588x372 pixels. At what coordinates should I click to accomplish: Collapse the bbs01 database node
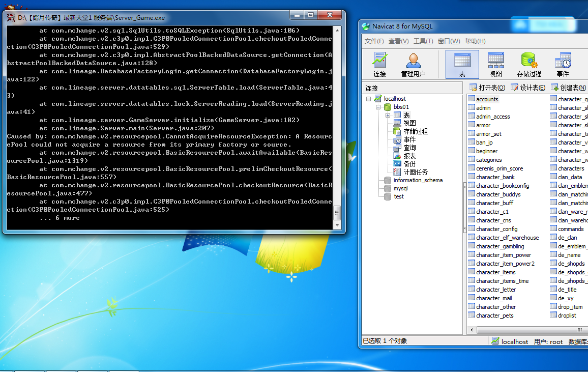pyautogui.click(x=378, y=107)
